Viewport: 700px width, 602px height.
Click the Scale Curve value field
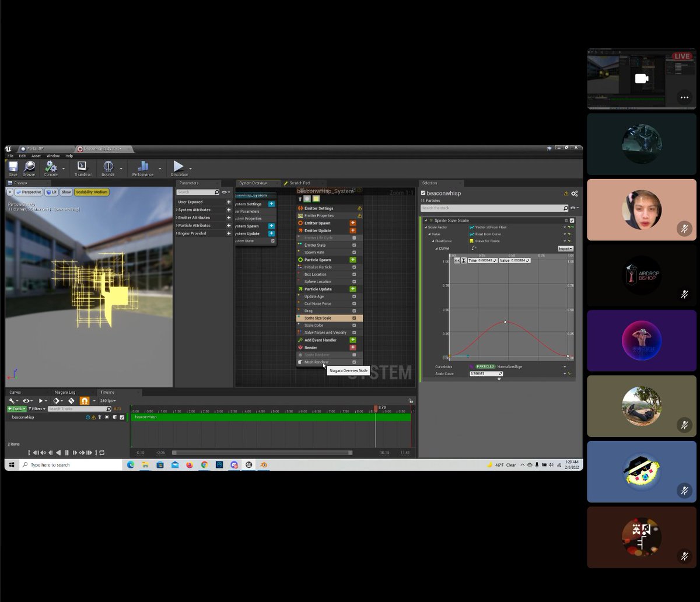click(486, 373)
